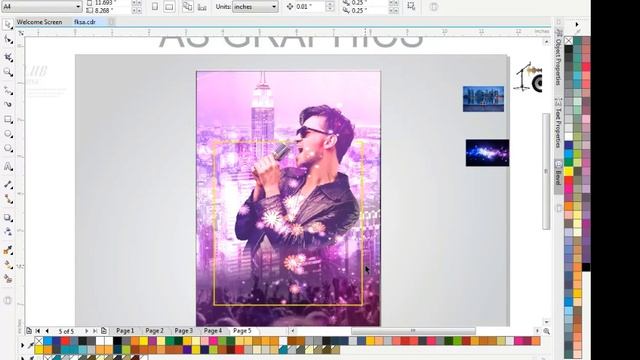Select the Drop Shadow tool
Screen dimensions: 640x360
click(x=8, y=218)
